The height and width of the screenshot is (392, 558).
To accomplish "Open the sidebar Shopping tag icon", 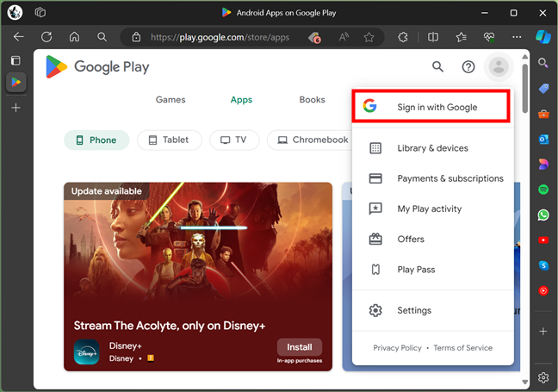I will (543, 88).
